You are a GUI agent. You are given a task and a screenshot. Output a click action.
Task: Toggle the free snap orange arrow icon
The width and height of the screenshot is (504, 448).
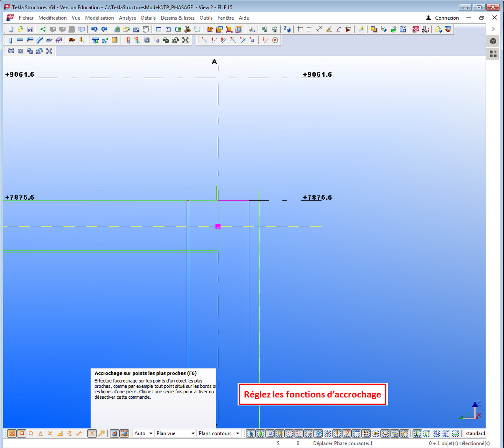tap(101, 433)
